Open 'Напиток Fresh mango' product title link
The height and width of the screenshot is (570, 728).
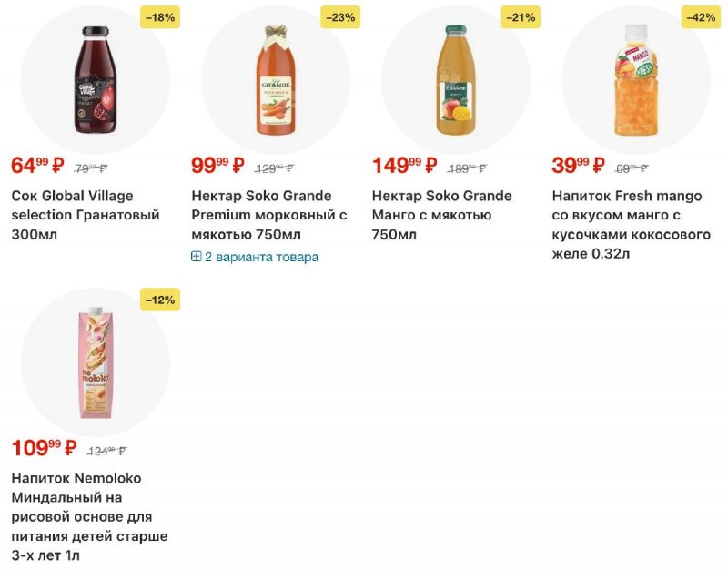point(631,224)
